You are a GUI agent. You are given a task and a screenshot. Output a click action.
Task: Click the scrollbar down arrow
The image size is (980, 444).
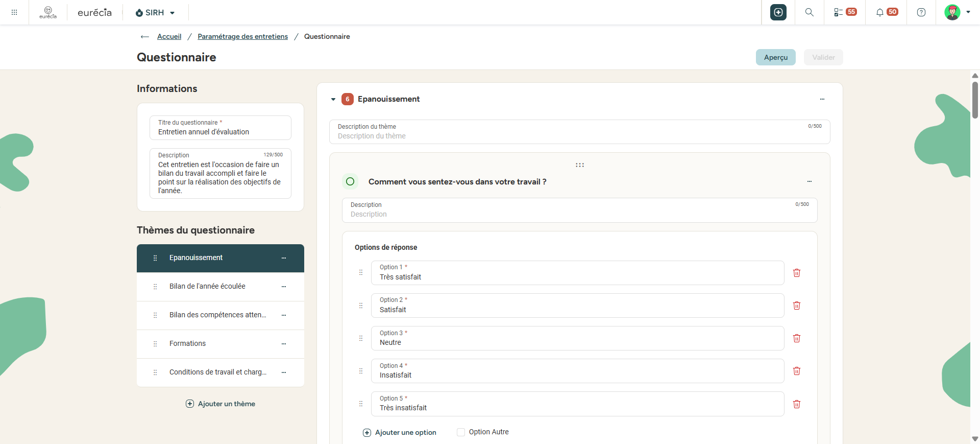[x=975, y=439]
